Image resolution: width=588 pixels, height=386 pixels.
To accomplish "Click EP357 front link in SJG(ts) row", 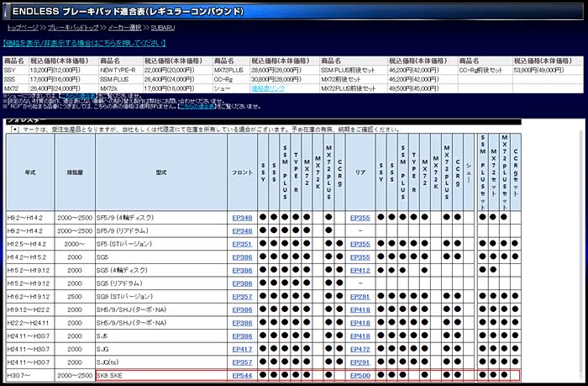I will (x=242, y=362).
